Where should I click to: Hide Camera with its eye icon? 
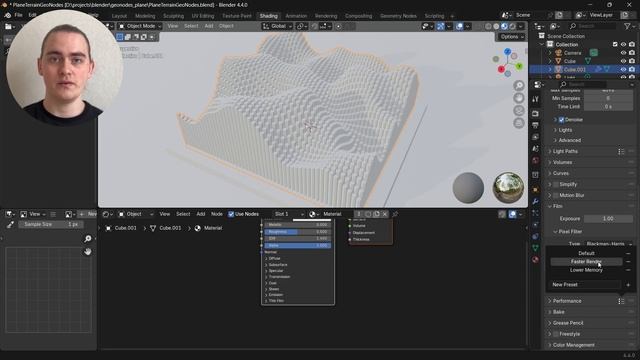coord(623,53)
